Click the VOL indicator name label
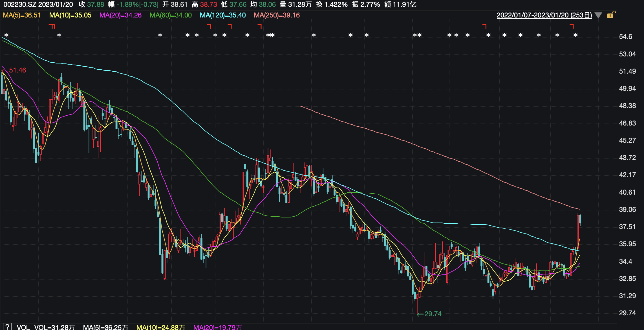This screenshot has width=644, height=330. (x=23, y=327)
